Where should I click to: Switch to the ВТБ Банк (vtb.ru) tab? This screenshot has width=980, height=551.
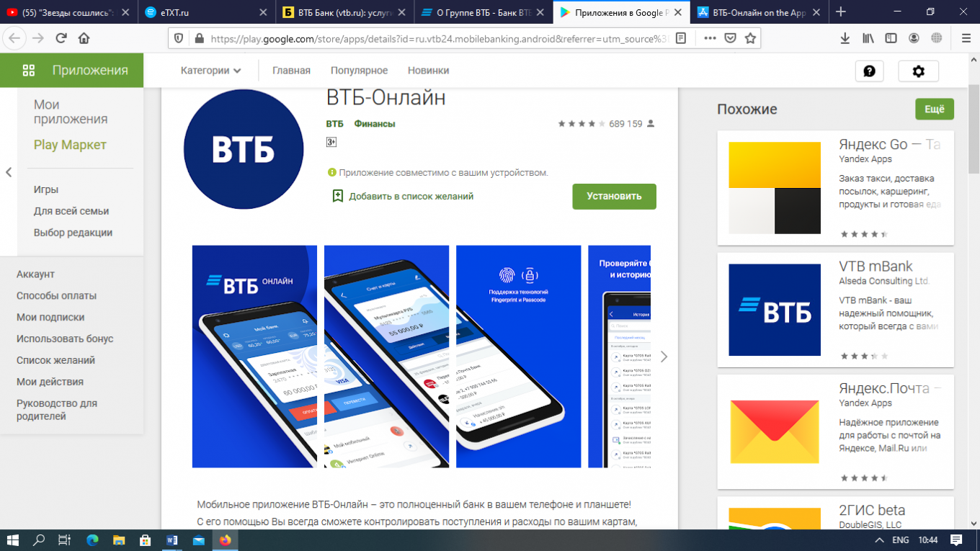(346, 12)
